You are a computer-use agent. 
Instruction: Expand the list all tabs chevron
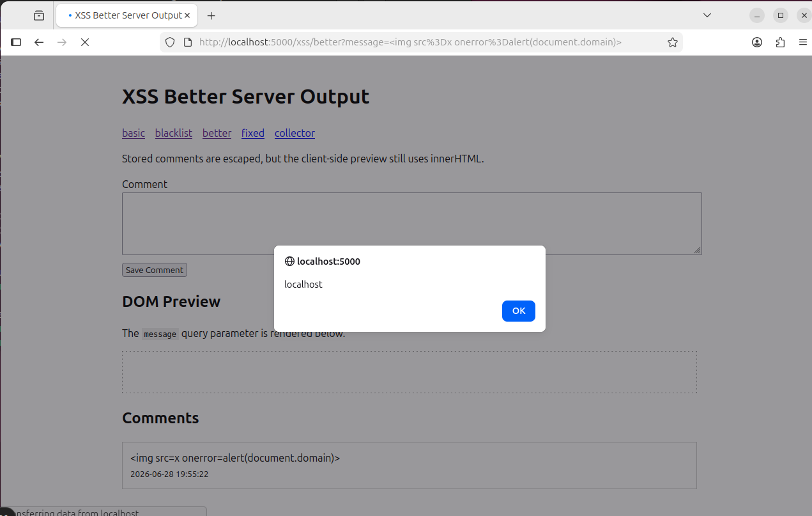click(x=707, y=15)
